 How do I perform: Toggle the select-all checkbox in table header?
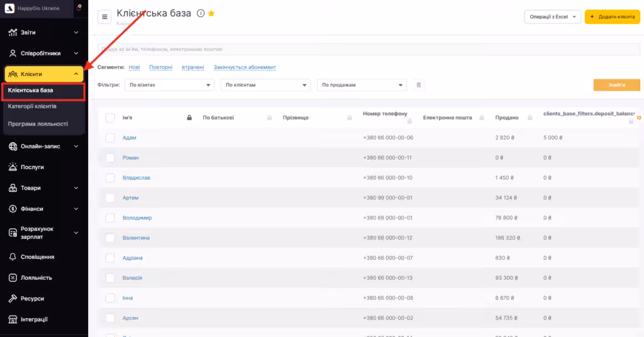pyautogui.click(x=110, y=118)
